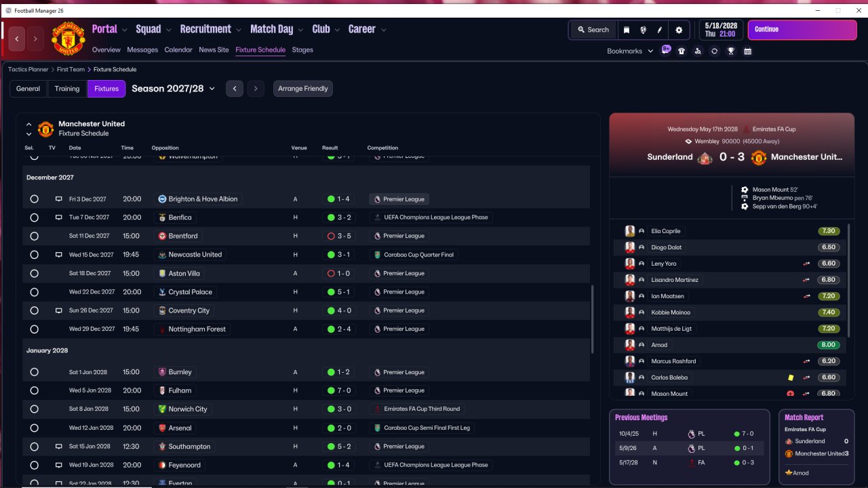Click the Arsenal club badge icon

click(162, 428)
